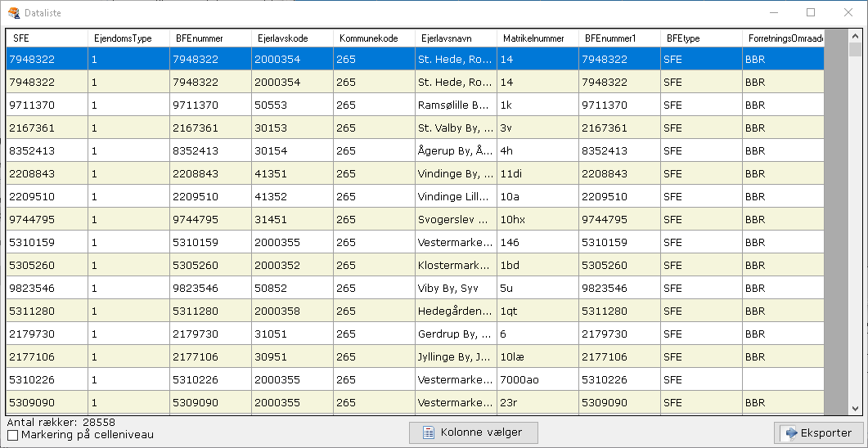Click the Kolonne vælger button
The width and height of the screenshot is (868, 448).
(474, 432)
